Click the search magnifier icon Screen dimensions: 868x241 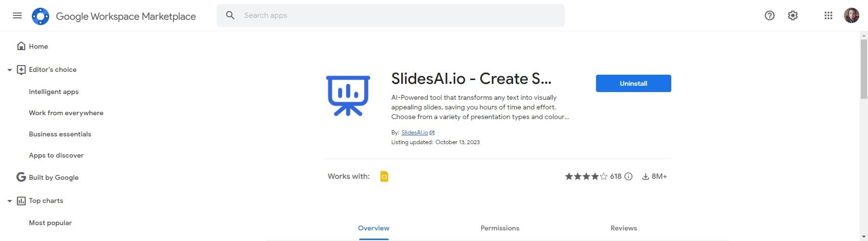click(231, 15)
